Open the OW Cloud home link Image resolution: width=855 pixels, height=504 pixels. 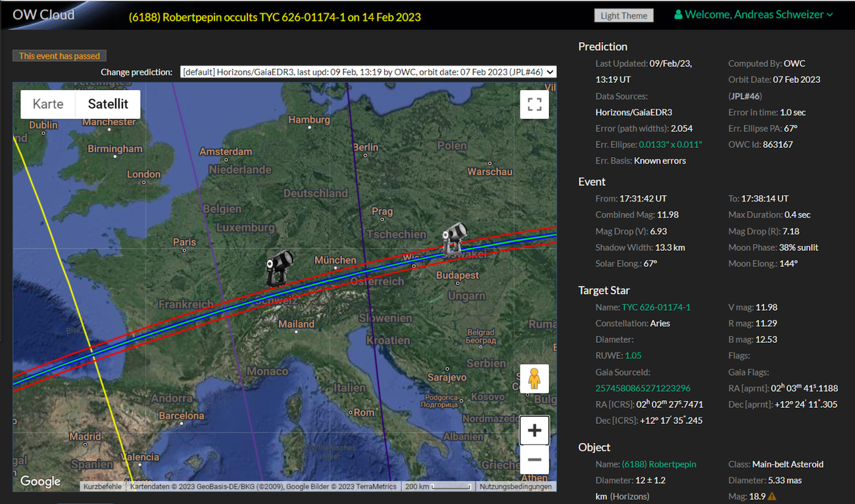43,14
